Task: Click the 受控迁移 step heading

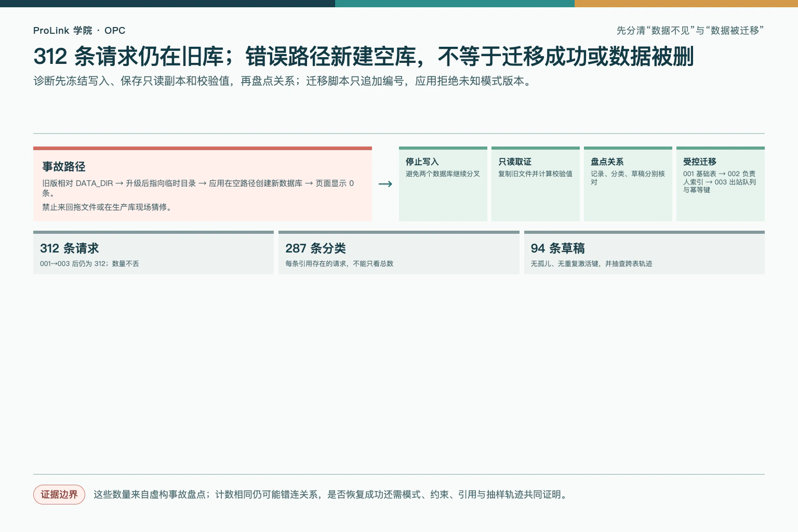Action: tap(699, 162)
